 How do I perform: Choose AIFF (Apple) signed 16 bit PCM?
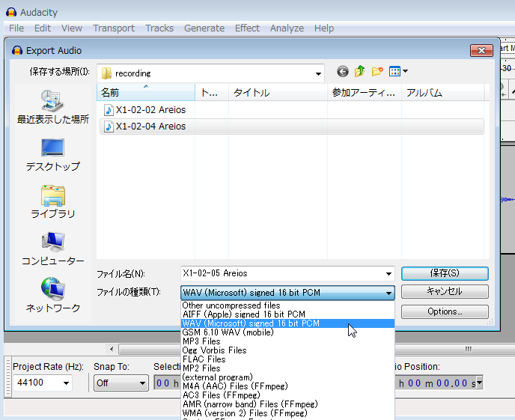tap(287, 314)
